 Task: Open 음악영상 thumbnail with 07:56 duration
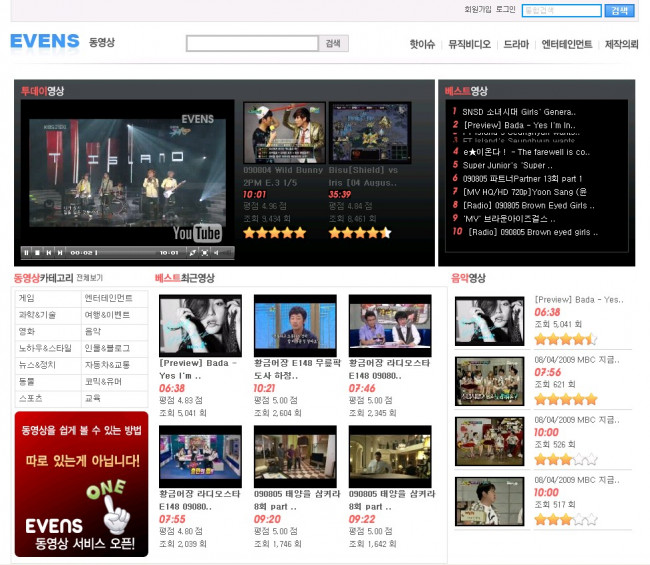click(x=490, y=381)
